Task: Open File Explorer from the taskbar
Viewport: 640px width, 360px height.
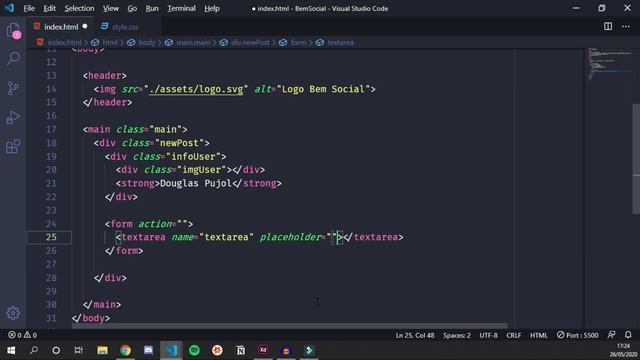Action: tap(102, 350)
